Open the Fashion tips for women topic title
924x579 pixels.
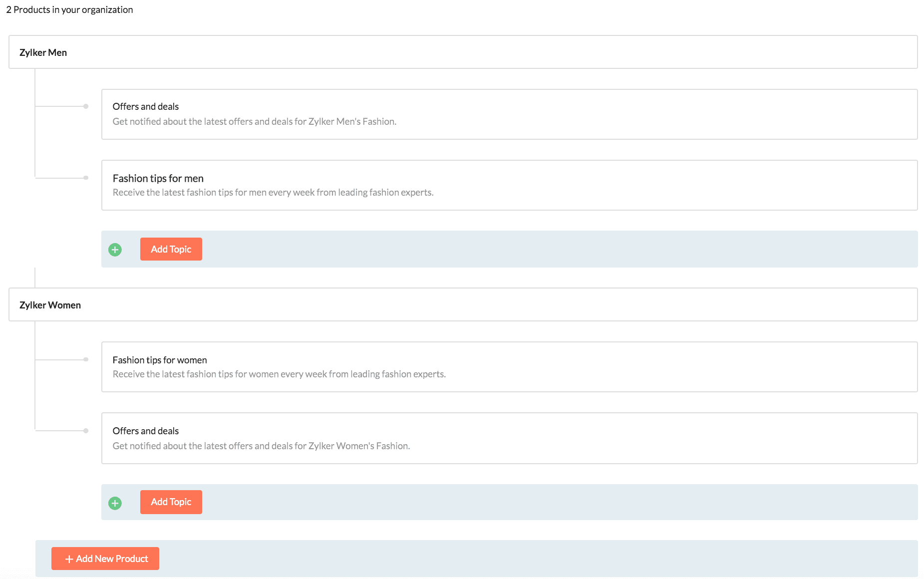point(159,360)
